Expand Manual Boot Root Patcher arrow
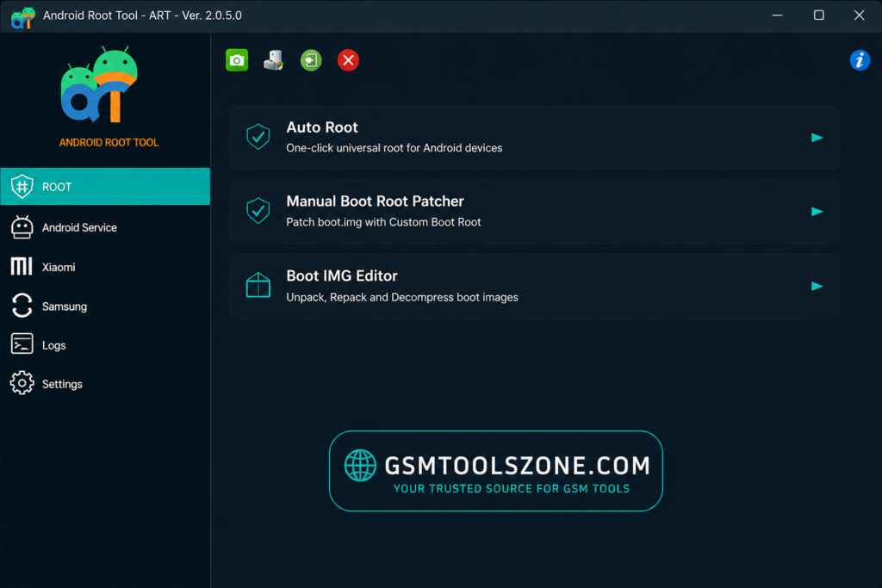882x588 pixels. [x=817, y=212]
